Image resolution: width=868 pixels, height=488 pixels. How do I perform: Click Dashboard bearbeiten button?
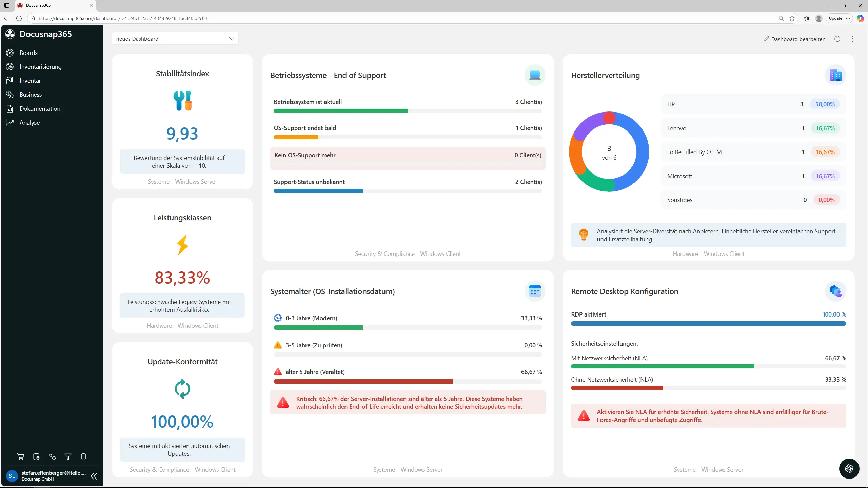794,39
